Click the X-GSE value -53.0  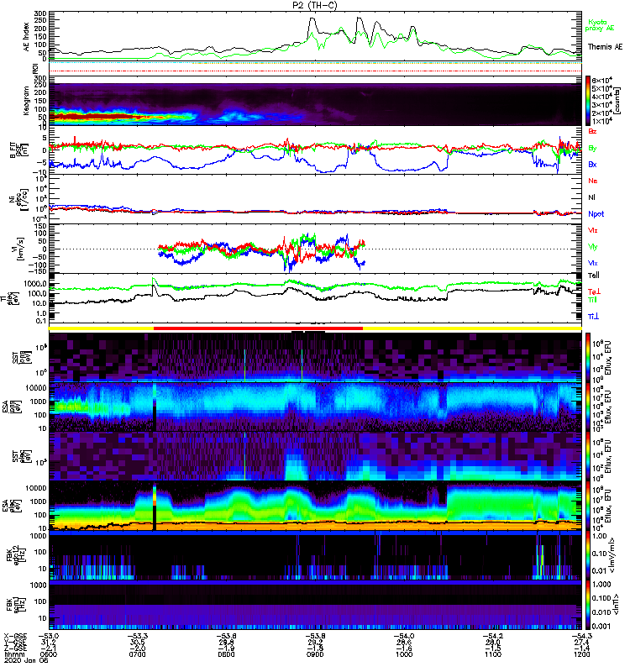[x=49, y=636]
